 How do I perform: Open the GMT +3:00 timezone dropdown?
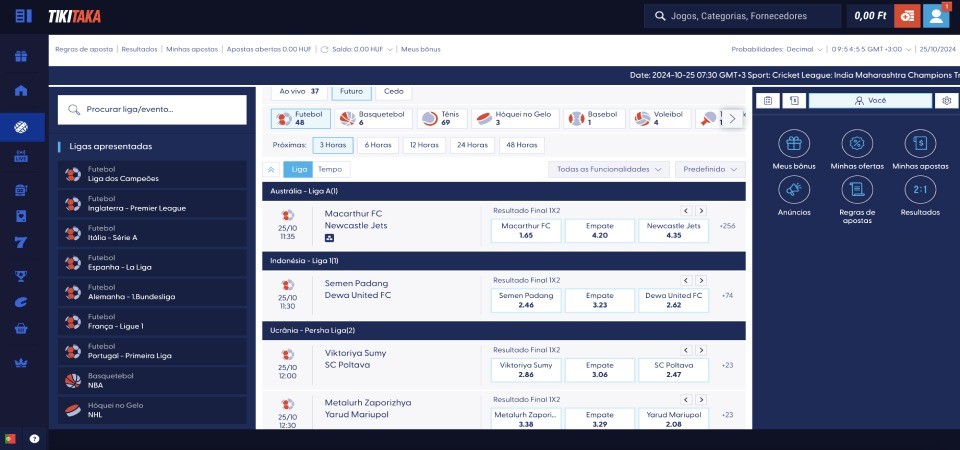point(871,50)
